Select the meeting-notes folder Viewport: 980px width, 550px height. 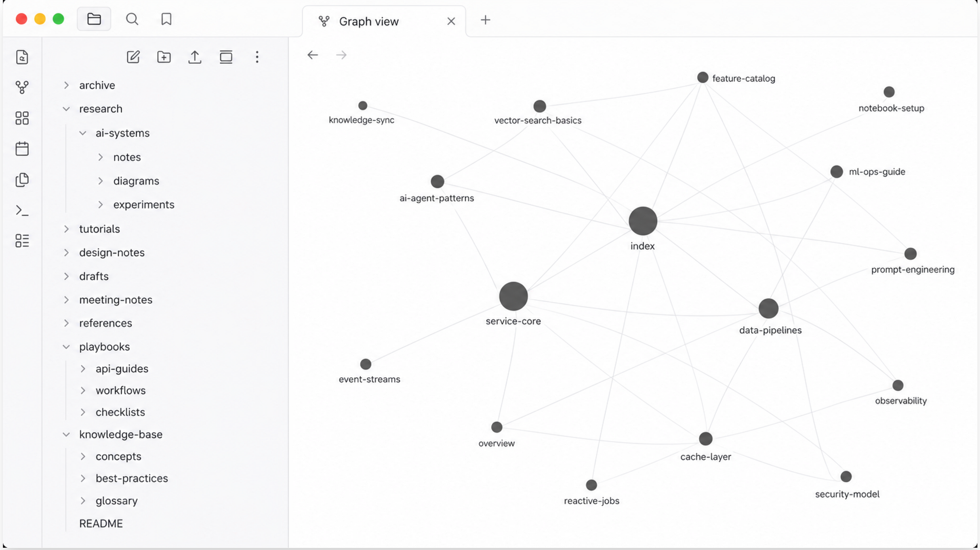(116, 300)
